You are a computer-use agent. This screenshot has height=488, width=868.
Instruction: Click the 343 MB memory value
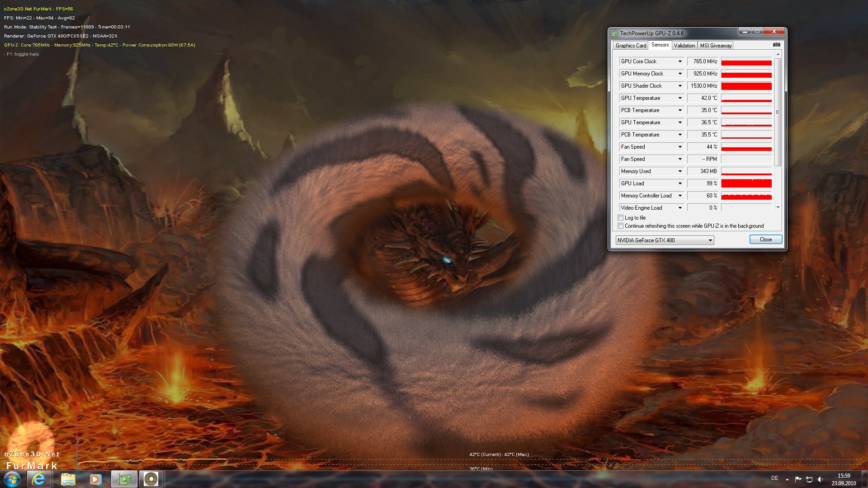click(703, 171)
